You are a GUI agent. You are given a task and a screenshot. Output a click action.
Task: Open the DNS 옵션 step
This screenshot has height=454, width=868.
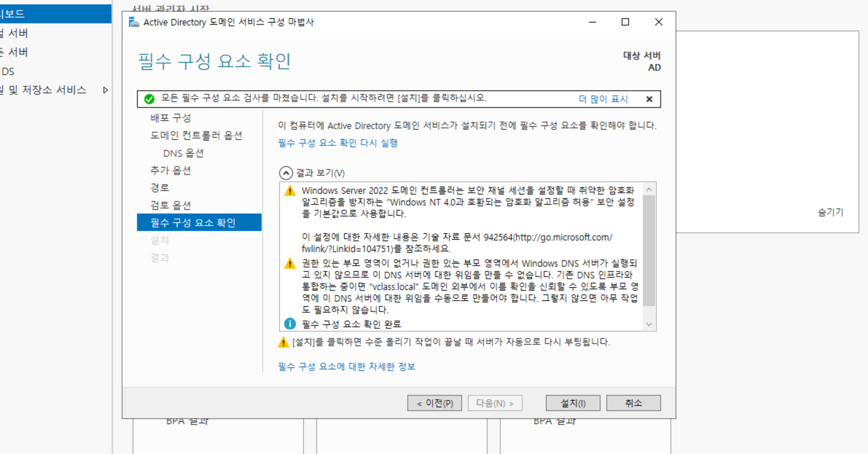point(183,153)
